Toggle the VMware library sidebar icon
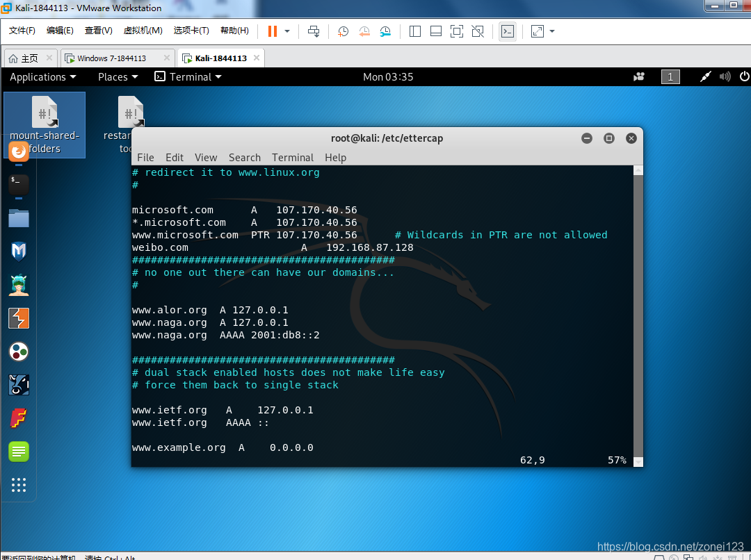Screen dimensions: 751x560 point(415,31)
